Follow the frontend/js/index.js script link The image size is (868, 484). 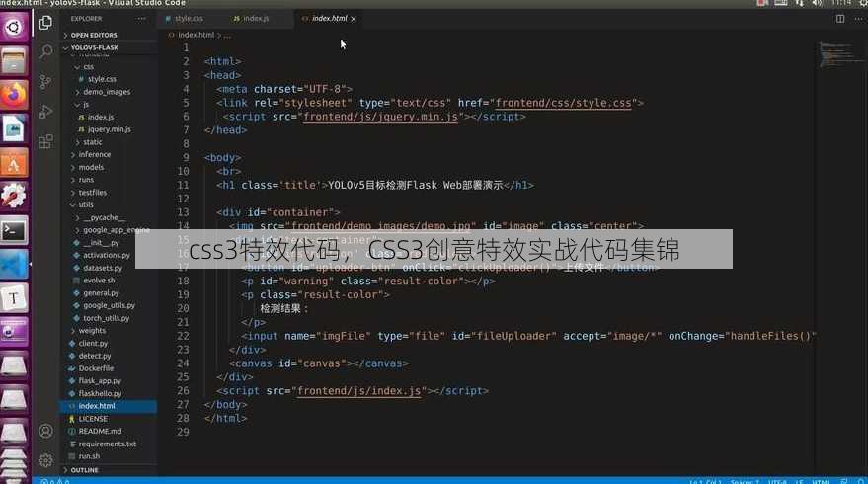click(x=358, y=390)
